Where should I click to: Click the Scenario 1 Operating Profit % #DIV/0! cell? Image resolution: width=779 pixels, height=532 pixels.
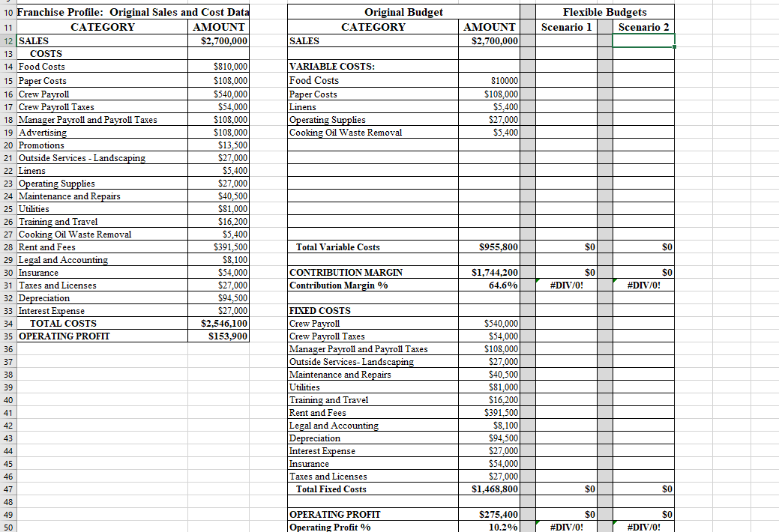[566, 527]
